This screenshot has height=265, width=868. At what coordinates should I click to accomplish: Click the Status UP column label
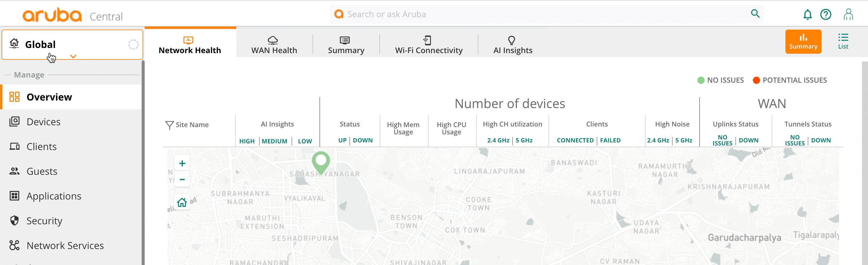click(342, 140)
